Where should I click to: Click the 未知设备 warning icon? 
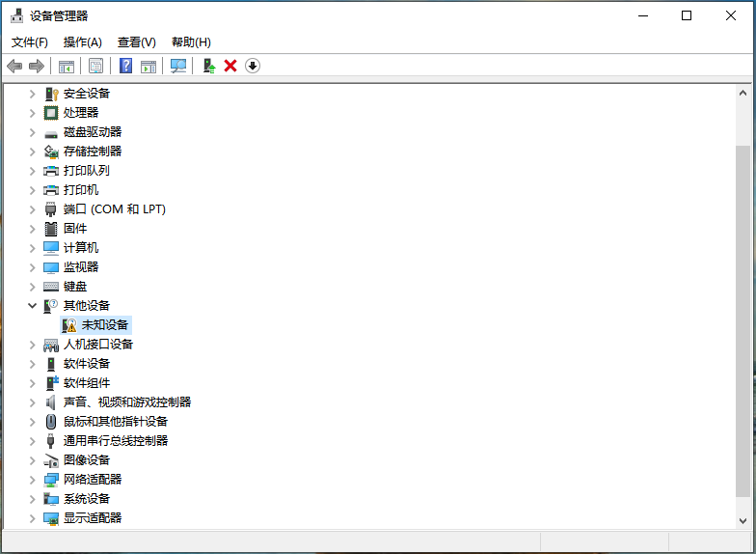point(69,325)
